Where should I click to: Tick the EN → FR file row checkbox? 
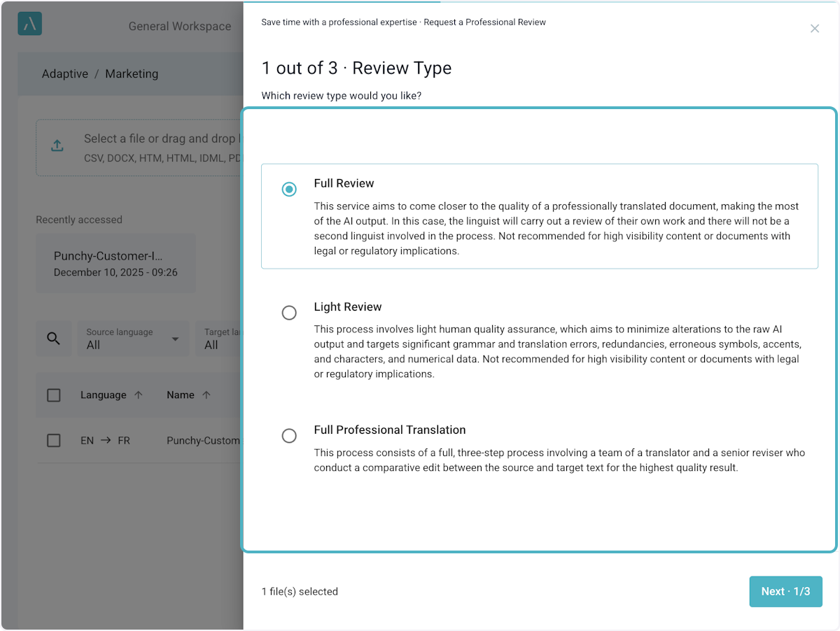(54, 441)
